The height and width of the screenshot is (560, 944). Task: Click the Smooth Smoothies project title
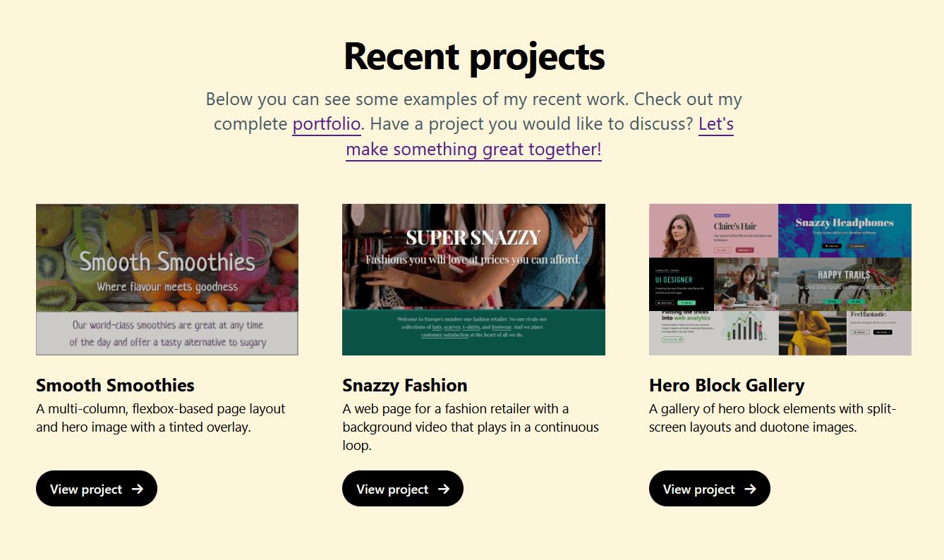pos(115,385)
